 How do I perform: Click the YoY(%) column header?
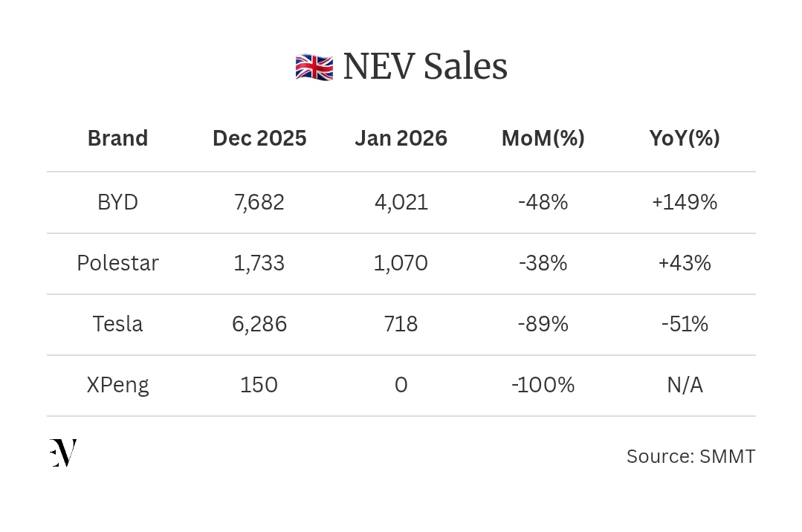point(685,138)
